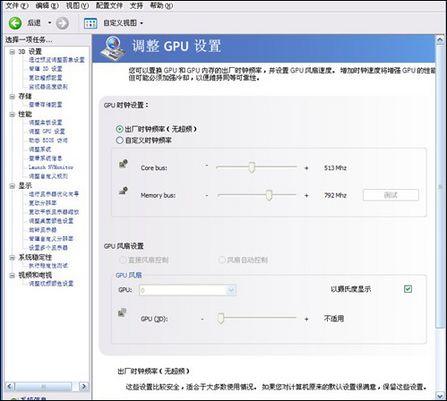Open 查看存储配置 under 存储
The width and height of the screenshot is (447, 401).
[x=46, y=105]
